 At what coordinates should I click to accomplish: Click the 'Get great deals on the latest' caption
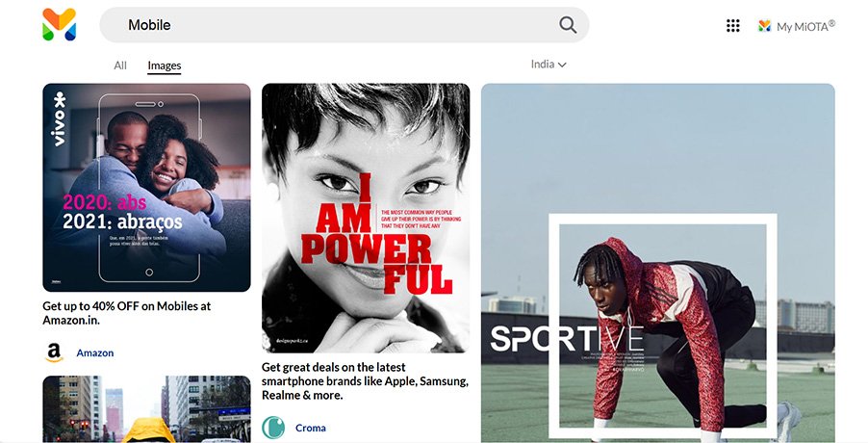(x=365, y=381)
